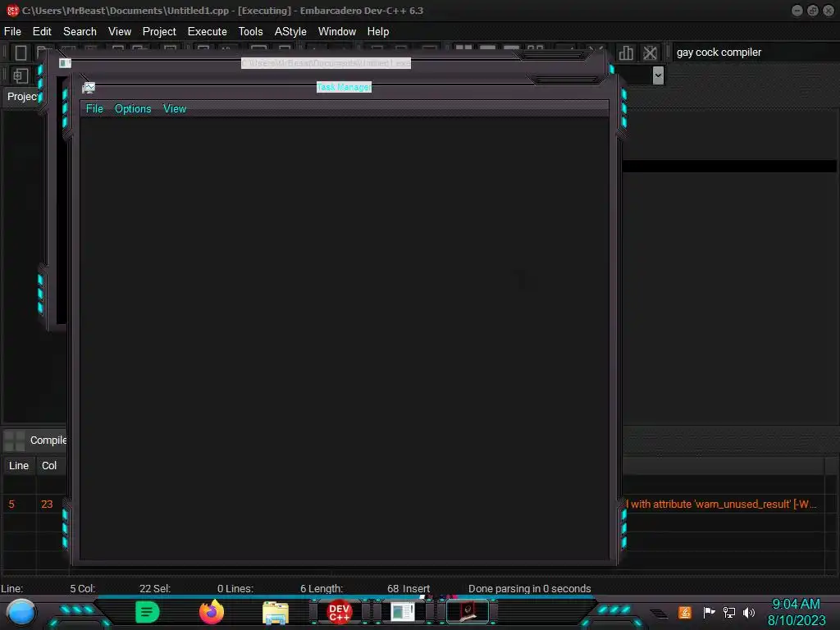Switch to the console window taskbar button
Viewport: 840px width, 630px height.
point(403,612)
